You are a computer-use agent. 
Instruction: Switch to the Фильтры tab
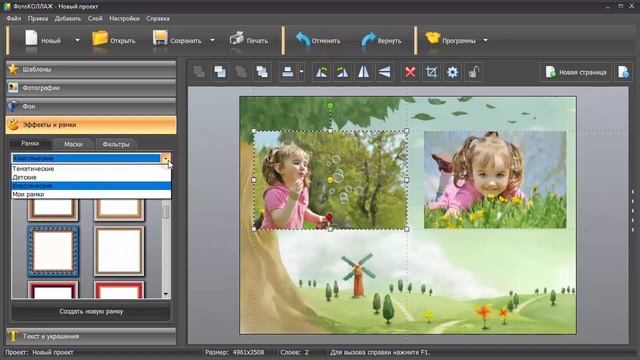click(116, 144)
